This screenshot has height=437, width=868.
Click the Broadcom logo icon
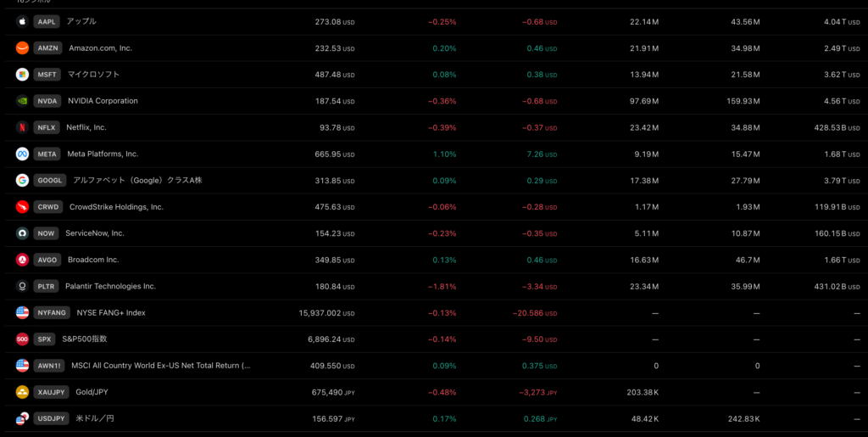click(22, 260)
